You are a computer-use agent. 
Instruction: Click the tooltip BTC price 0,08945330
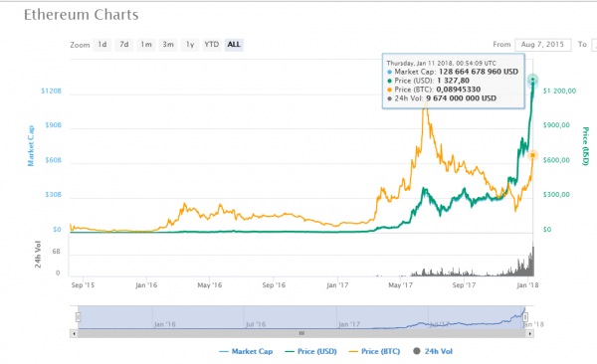click(458, 90)
